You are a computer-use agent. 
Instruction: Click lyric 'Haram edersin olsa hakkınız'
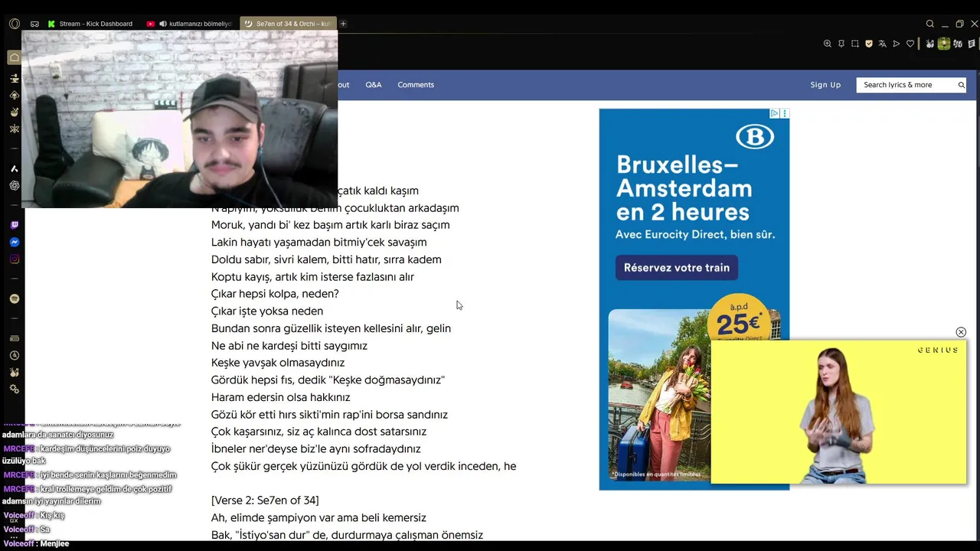click(280, 397)
